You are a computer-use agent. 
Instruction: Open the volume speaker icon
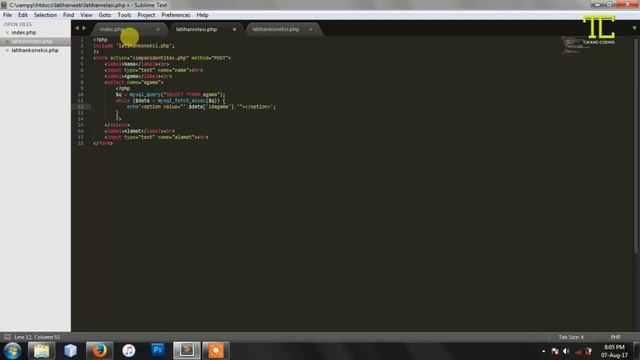tap(566, 351)
